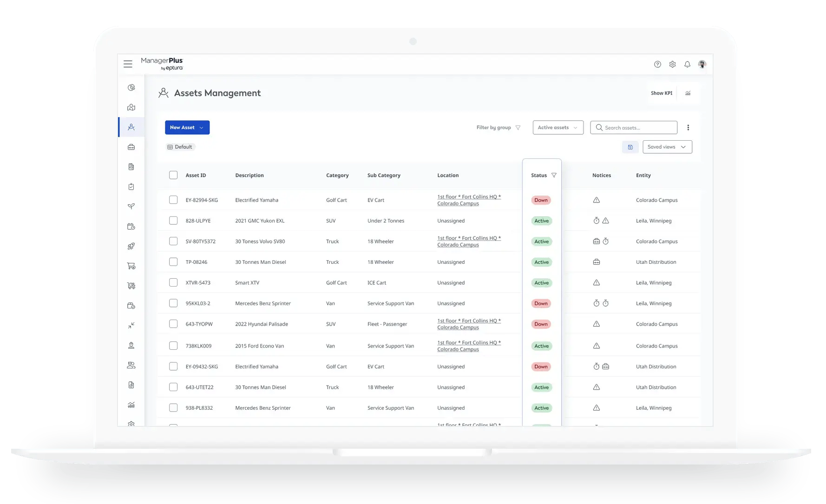Open the rocket sidebar icon
This screenshot has width=826, height=504.
coord(131,246)
